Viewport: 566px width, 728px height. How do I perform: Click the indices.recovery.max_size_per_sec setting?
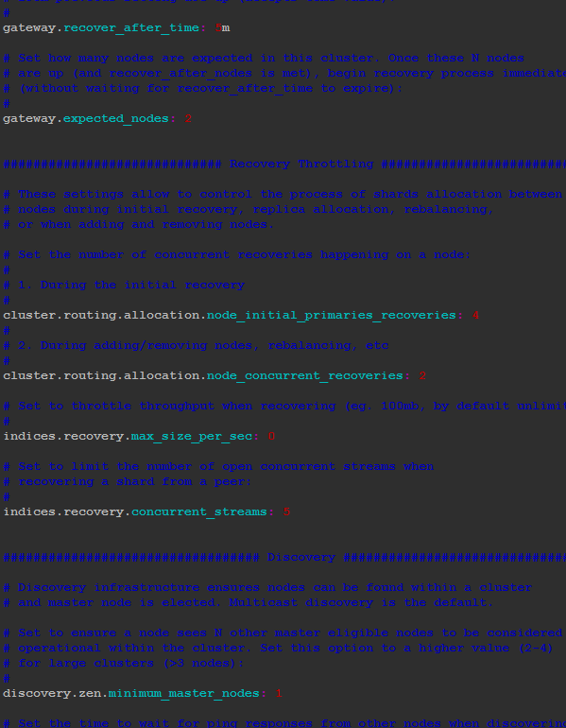point(128,437)
